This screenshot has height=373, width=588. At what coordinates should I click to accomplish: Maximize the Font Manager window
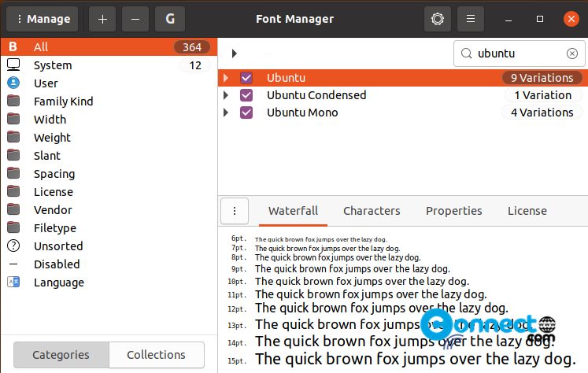(x=540, y=19)
